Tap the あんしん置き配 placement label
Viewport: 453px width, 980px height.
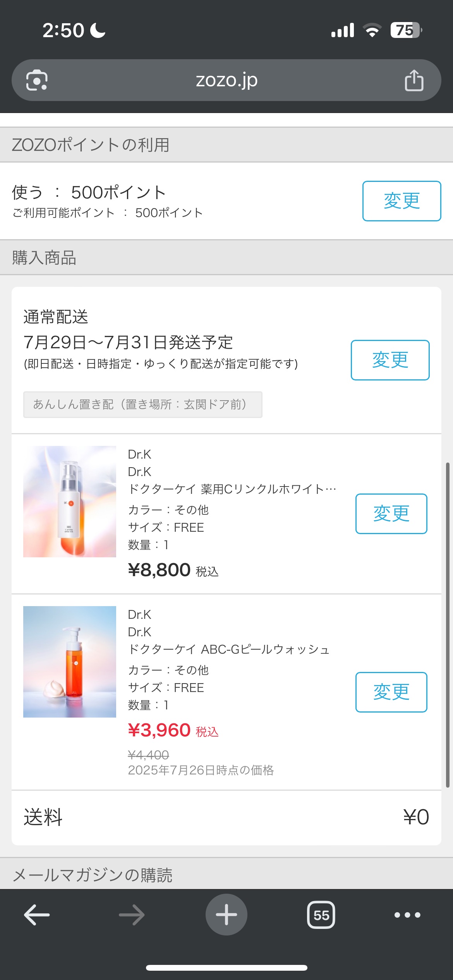point(142,404)
